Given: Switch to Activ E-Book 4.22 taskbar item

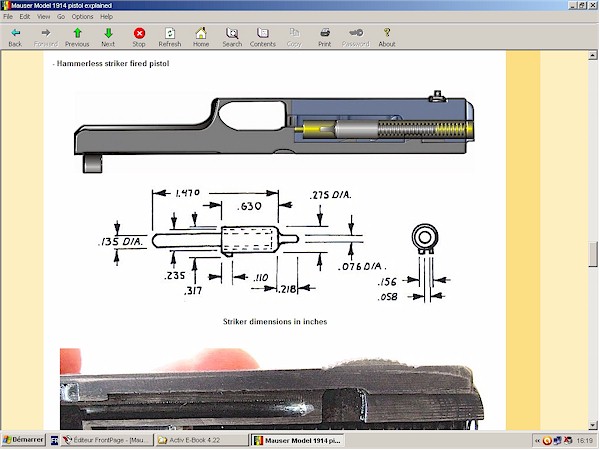Looking at the screenshot, I should coord(202,440).
